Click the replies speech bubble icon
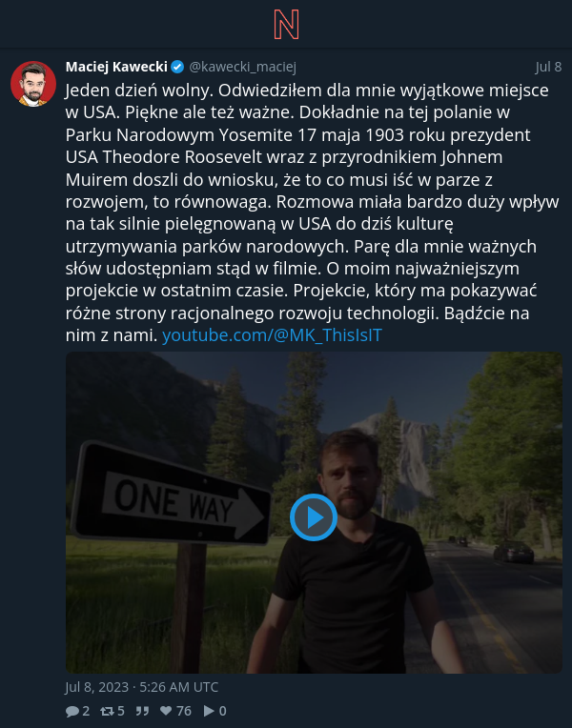This screenshot has height=728, width=572. click(72, 711)
